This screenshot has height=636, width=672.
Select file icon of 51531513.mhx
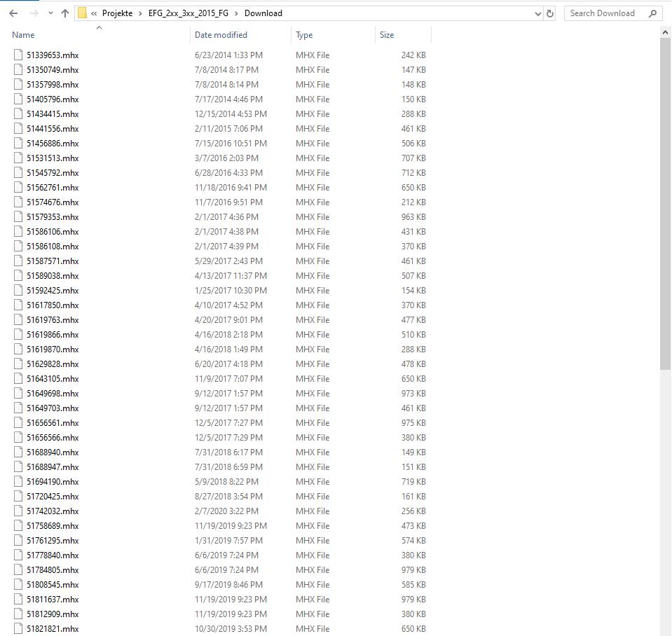coord(18,158)
